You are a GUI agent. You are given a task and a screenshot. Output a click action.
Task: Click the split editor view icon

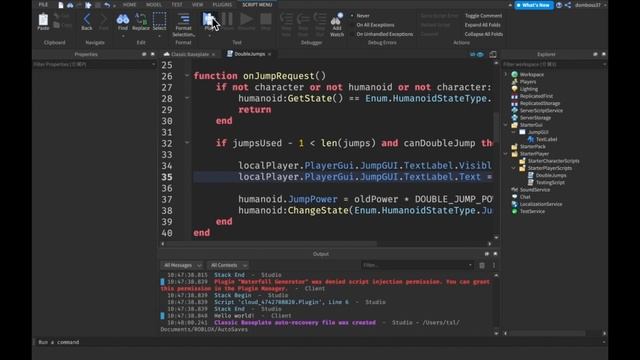click(493, 54)
